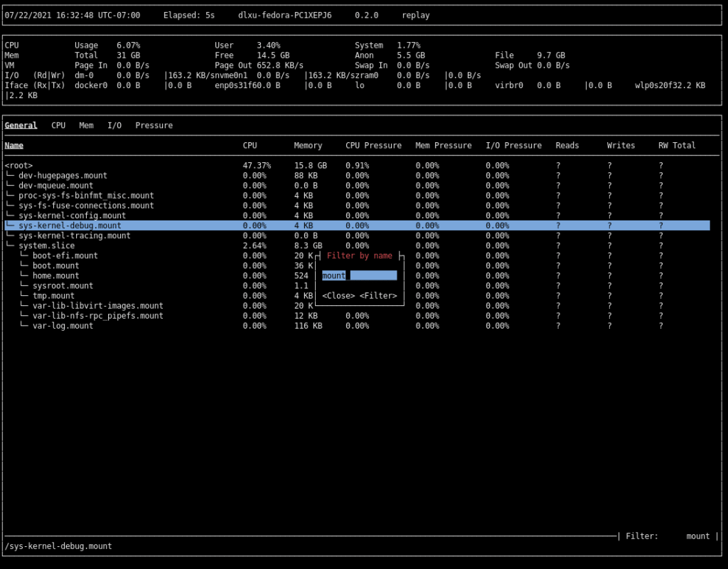
Task: Click the filter name input field
Action: [x=359, y=276]
